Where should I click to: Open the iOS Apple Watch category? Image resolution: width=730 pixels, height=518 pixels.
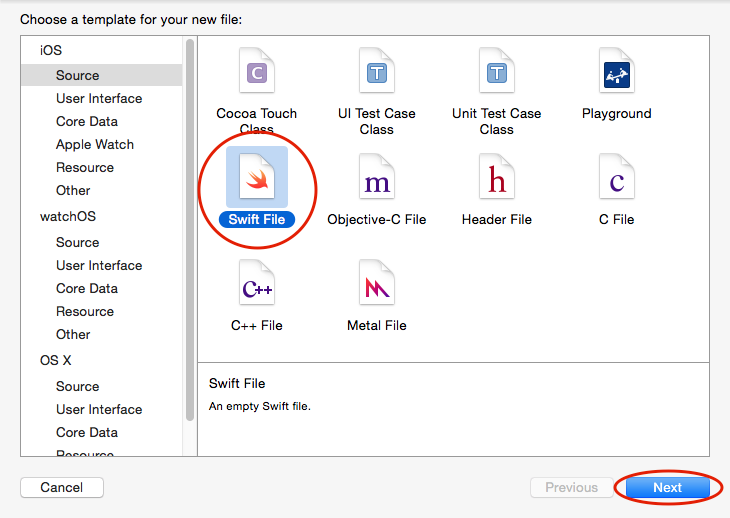point(95,144)
